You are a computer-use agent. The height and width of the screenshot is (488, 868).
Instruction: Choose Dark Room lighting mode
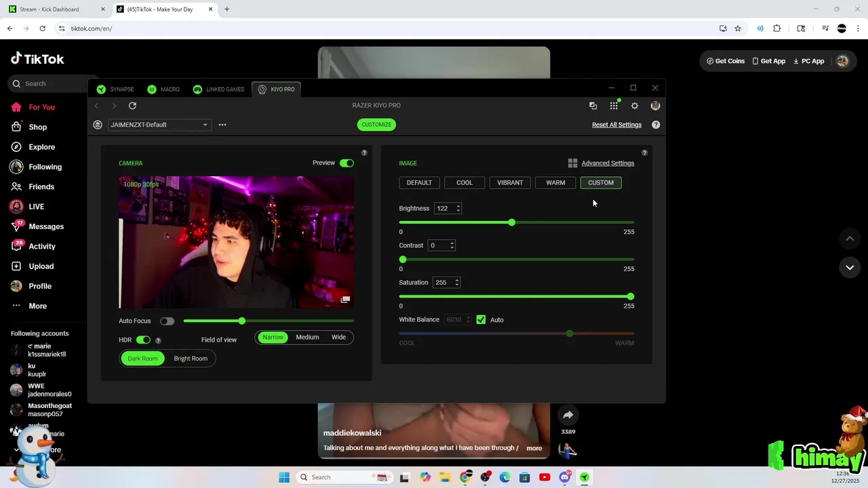[x=142, y=359]
